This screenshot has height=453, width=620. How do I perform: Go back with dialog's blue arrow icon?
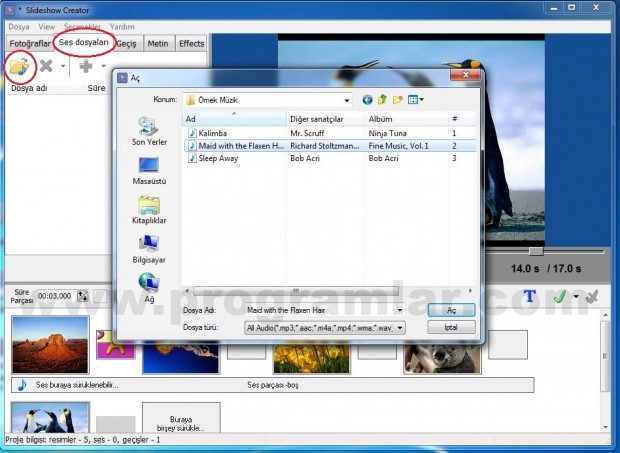click(367, 100)
